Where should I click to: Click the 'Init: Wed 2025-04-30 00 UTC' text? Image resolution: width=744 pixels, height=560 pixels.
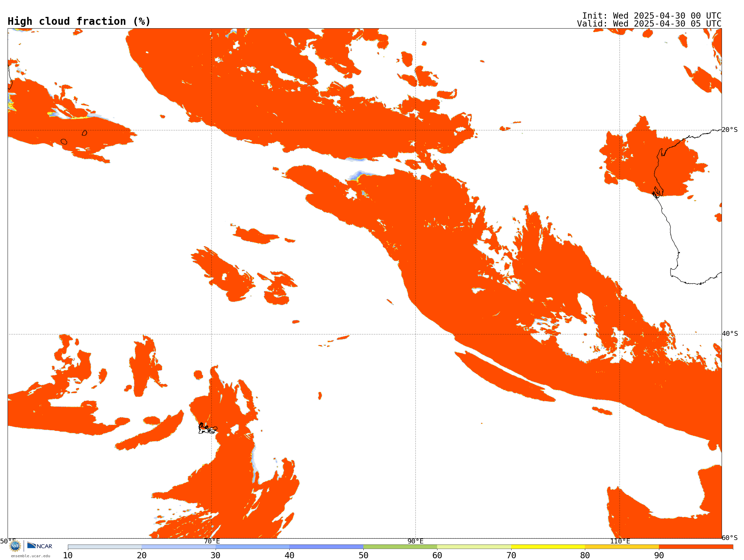[652, 16]
